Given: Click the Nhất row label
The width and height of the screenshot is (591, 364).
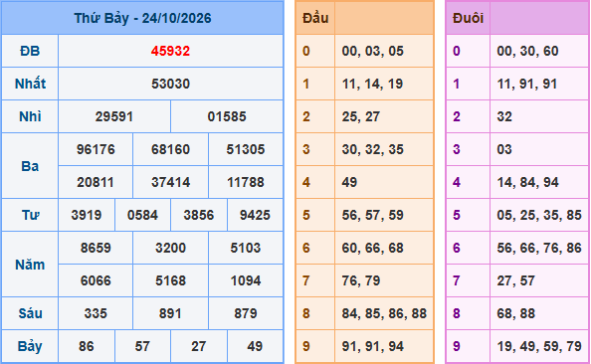Looking at the screenshot, I should click(30, 84).
